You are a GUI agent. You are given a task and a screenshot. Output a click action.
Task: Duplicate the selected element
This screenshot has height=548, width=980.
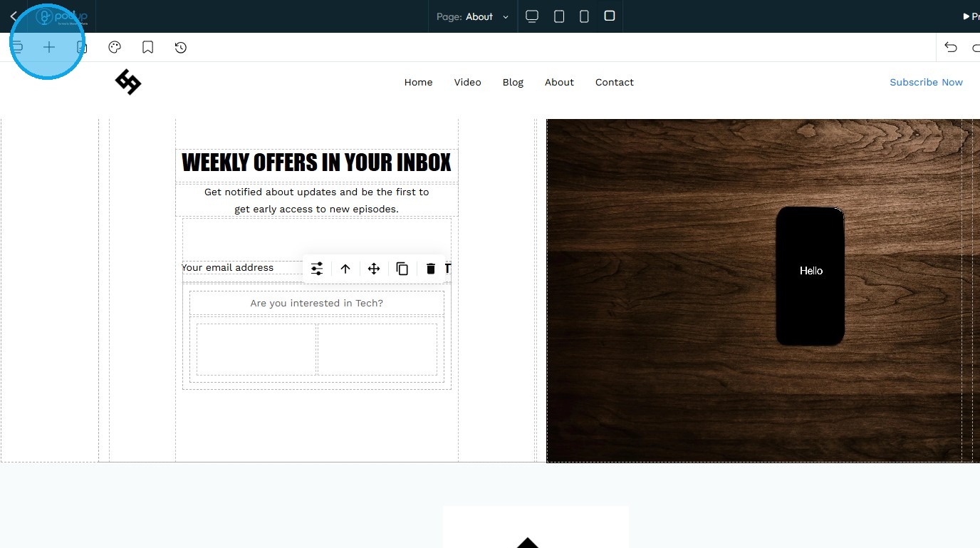click(x=402, y=269)
